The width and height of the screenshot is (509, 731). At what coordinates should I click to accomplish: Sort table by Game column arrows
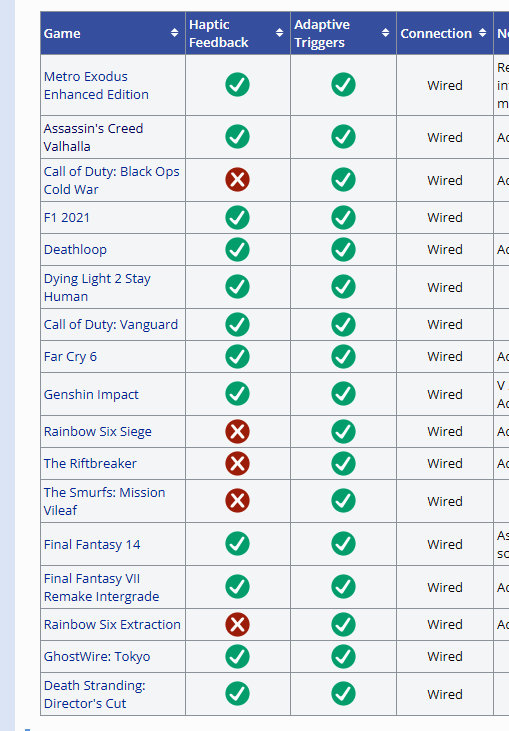(x=174, y=33)
